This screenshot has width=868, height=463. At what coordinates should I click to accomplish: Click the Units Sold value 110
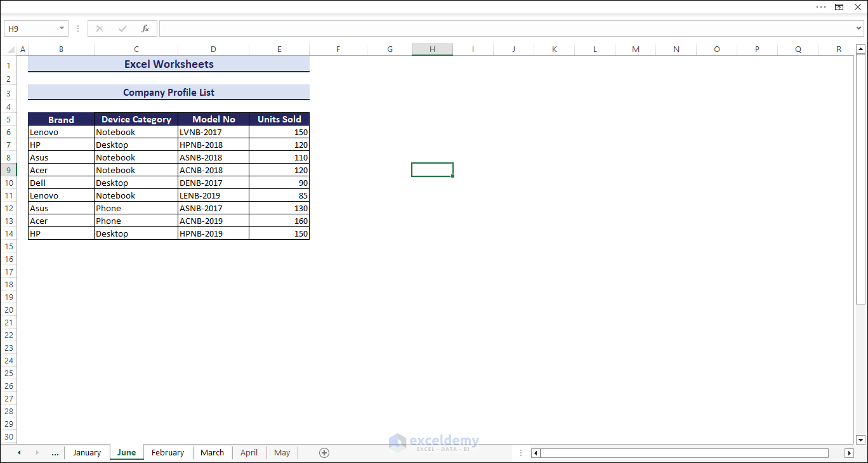click(x=279, y=157)
